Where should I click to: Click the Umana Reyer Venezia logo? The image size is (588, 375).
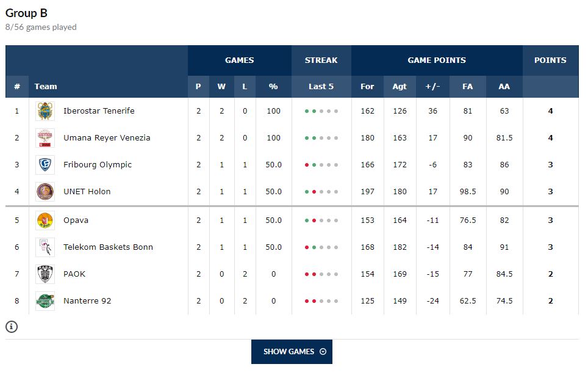(x=45, y=138)
